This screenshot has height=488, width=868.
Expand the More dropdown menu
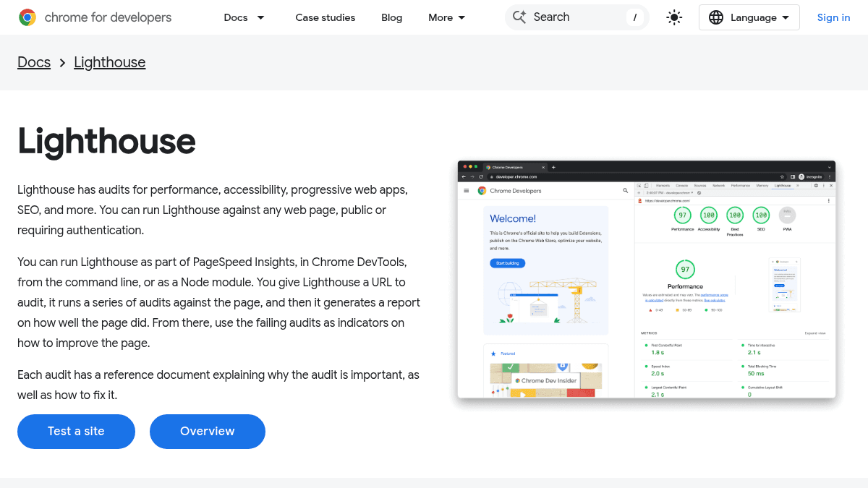(x=447, y=17)
